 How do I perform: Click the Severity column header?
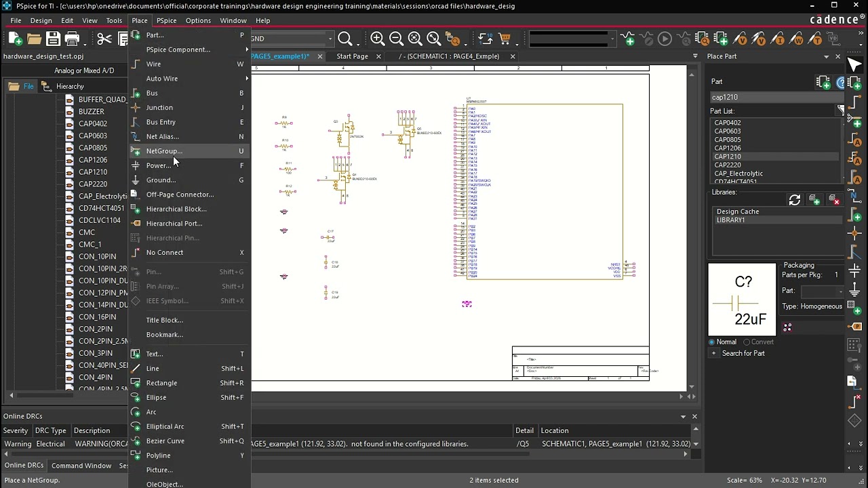pos(16,430)
